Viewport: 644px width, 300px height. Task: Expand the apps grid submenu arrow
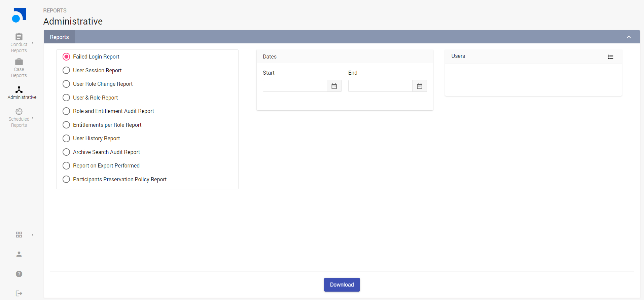33,235
